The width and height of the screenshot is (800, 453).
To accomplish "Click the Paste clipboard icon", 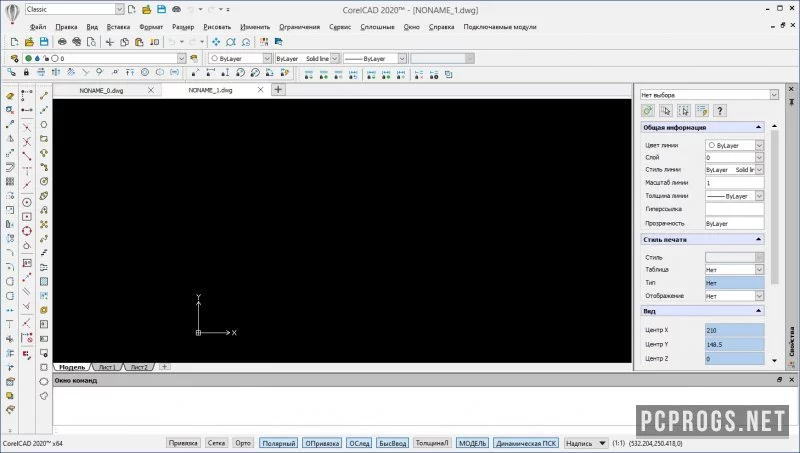I will [139, 42].
